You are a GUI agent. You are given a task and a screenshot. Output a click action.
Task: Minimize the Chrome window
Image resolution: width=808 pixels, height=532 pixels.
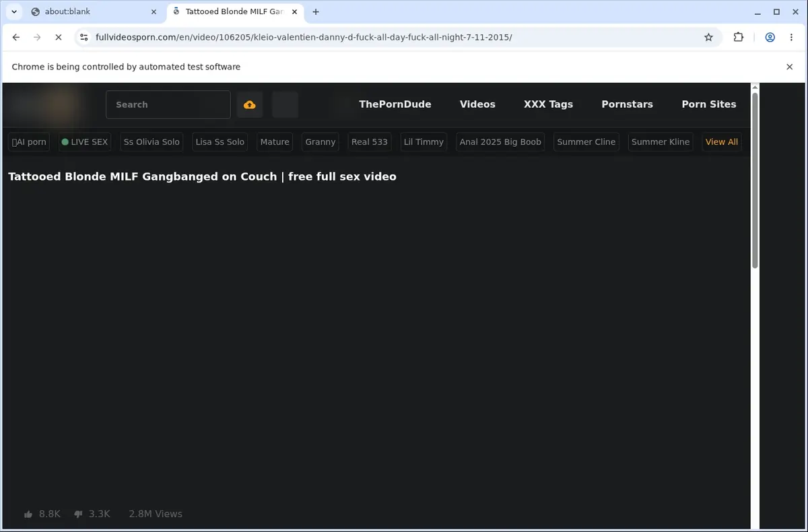(x=758, y=11)
